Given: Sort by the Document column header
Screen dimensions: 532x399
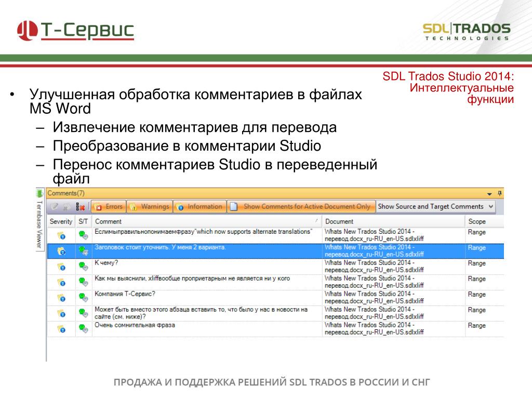Looking at the screenshot, I should [x=393, y=221].
